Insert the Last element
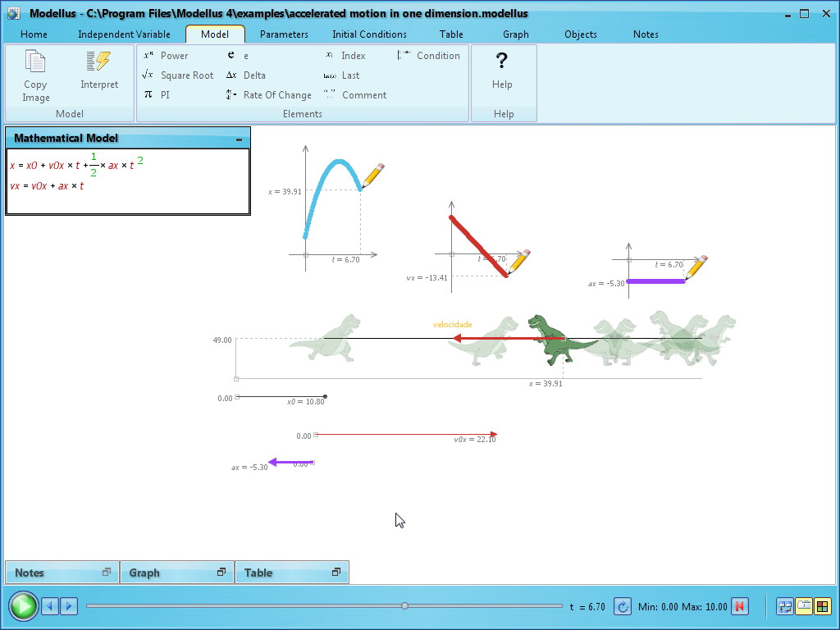This screenshot has height=630, width=840. tap(342, 75)
